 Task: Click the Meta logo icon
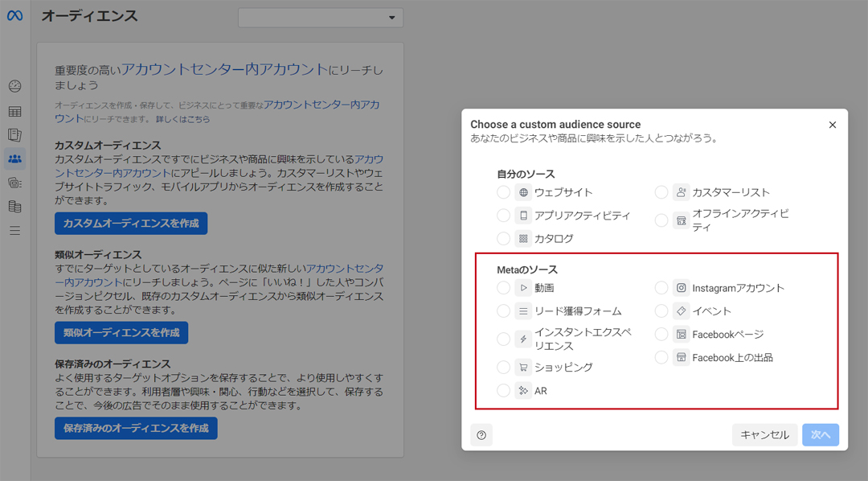(x=14, y=16)
